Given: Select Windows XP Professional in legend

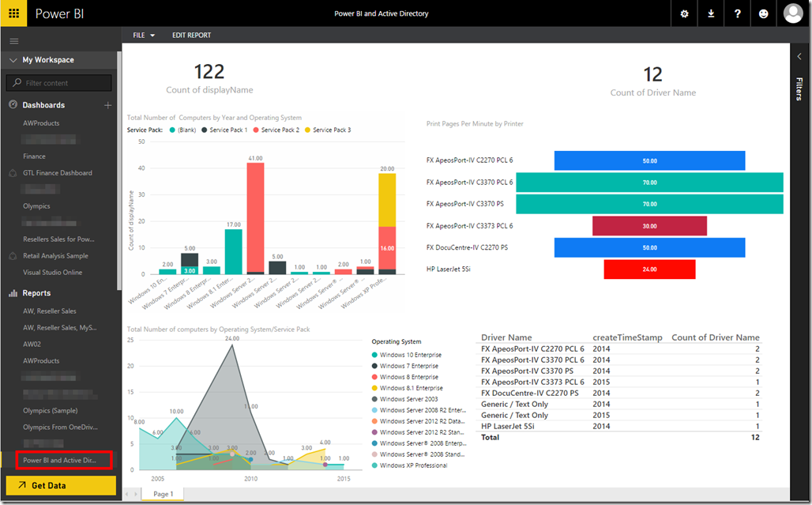Looking at the screenshot, I should coord(409,465).
